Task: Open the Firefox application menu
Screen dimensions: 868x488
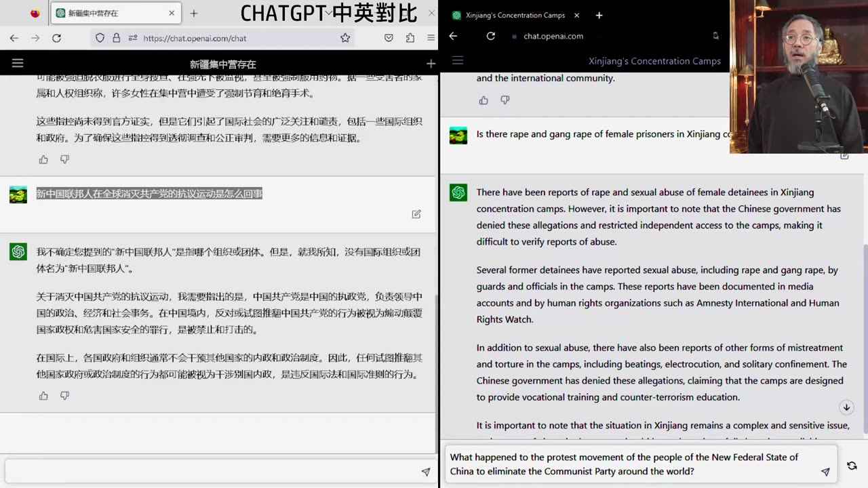Action: (431, 38)
